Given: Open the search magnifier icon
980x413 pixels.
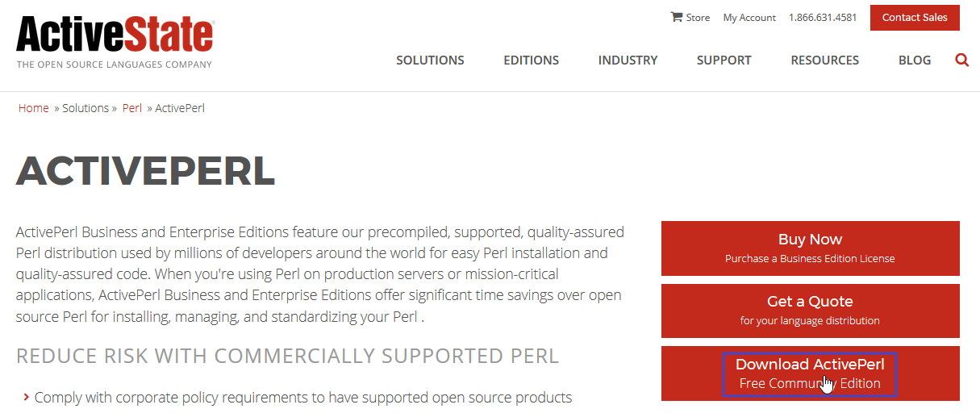Looking at the screenshot, I should coord(961,60).
